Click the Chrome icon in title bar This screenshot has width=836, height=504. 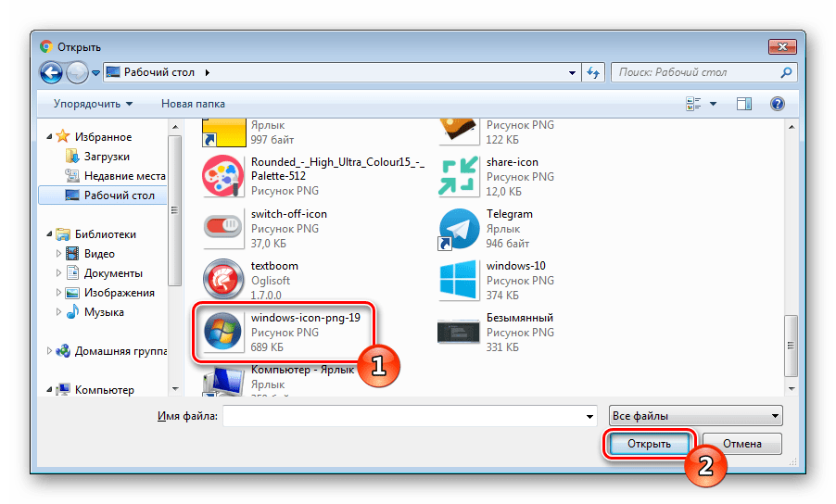click(46, 47)
